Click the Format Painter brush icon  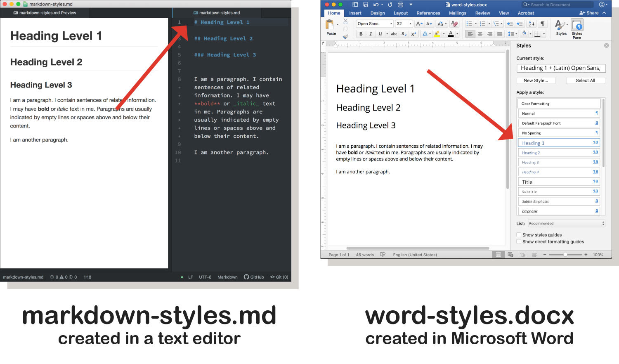point(345,36)
